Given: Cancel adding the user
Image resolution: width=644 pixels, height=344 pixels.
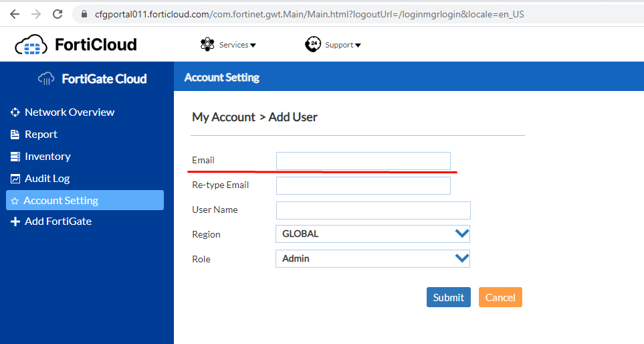Looking at the screenshot, I should click(x=500, y=297).
